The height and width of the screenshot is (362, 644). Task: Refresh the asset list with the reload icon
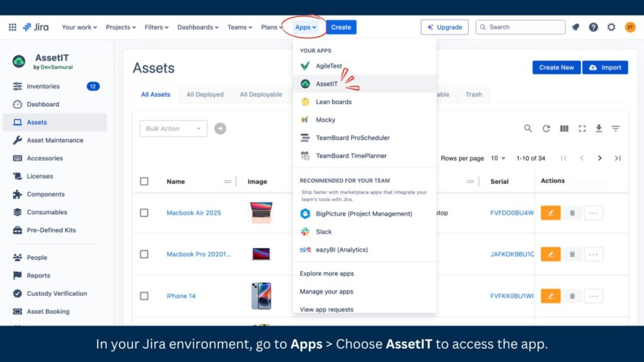pos(546,128)
